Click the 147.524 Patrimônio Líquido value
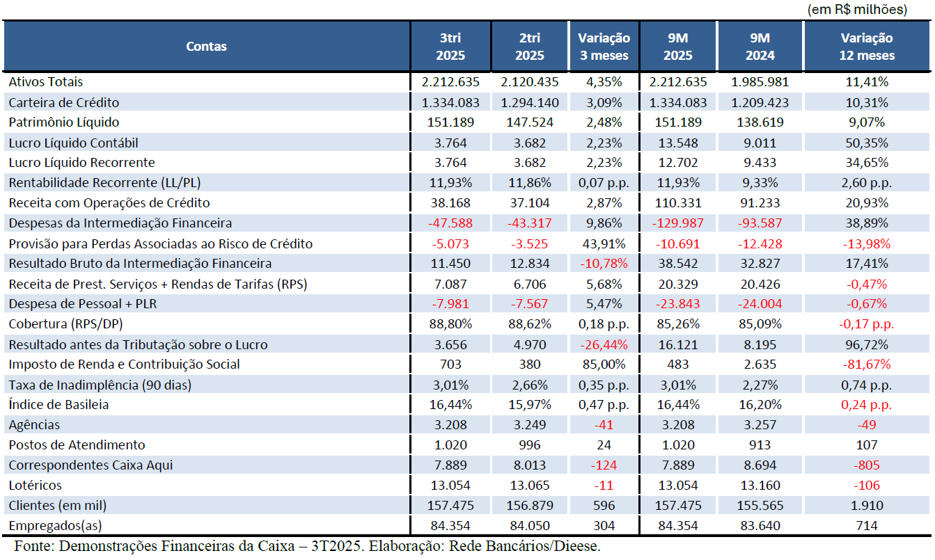 [529, 122]
